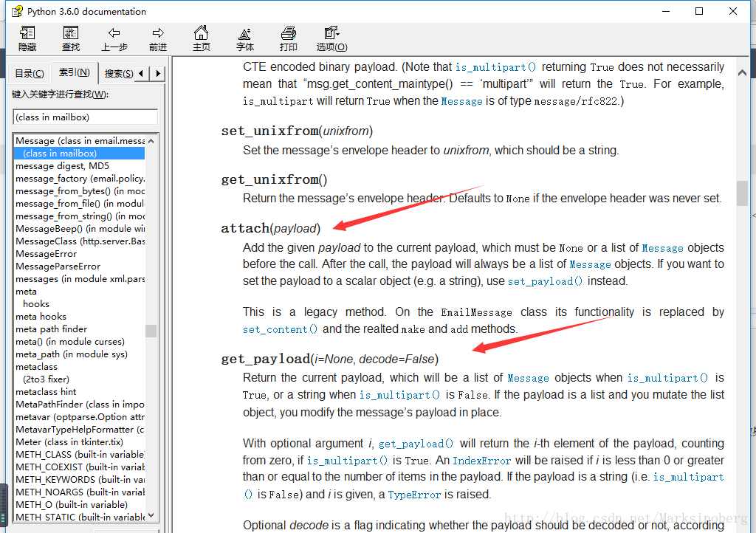Select the highlighted '(class in mailbox)' entry
The width and height of the screenshot is (756, 533).
tap(80, 154)
